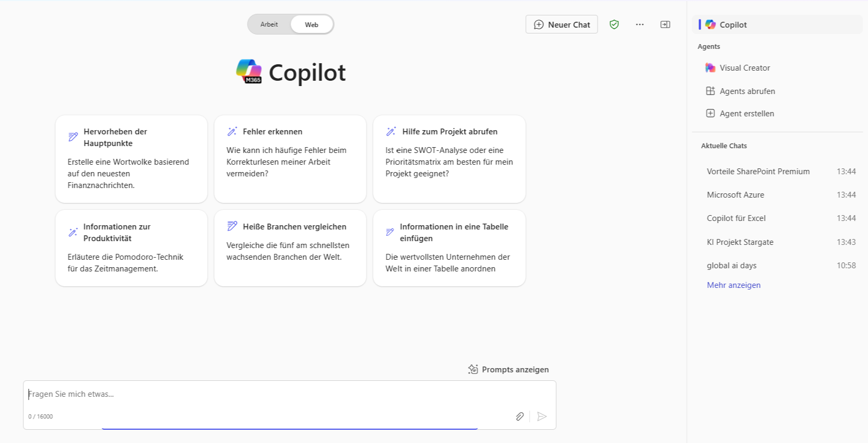Screen dimensions: 868x443
Task: Click the green shield protection icon
Action: pos(614,24)
